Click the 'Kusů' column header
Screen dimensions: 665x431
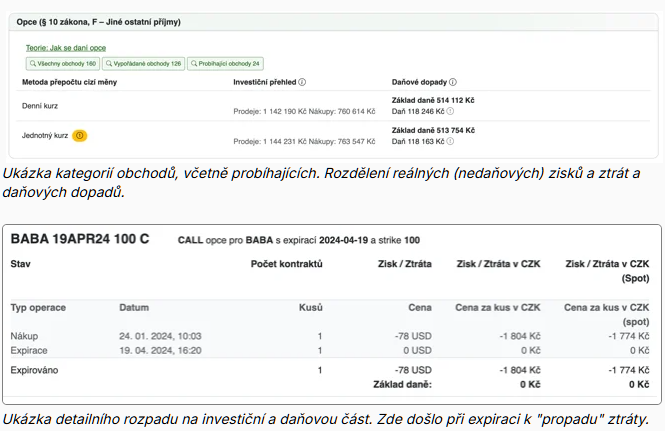click(310, 308)
